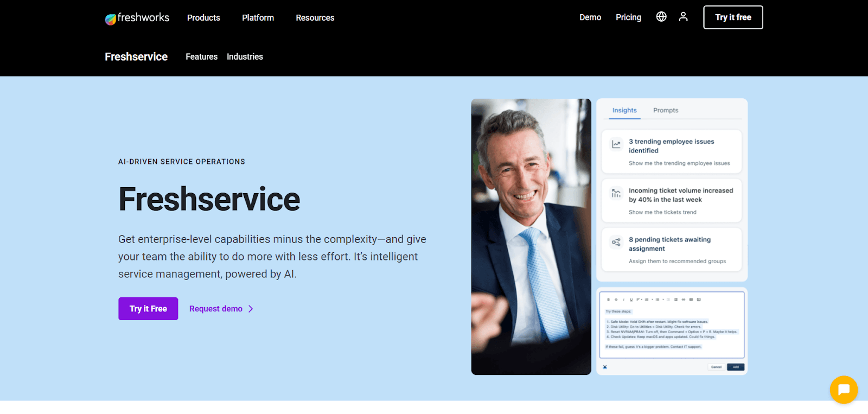Click the purple Try it Free button
Screen dimensions: 868x414
pyautogui.click(x=148, y=309)
